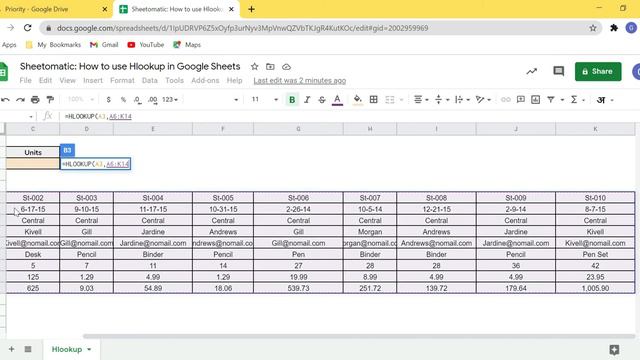Open the Tools menu
640x360 pixels.
[174, 80]
